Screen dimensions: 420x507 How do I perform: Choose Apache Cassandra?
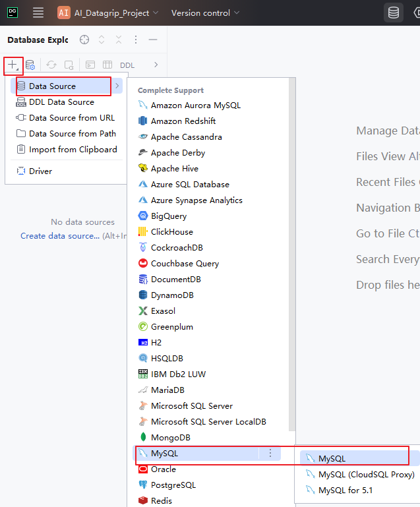(207, 137)
